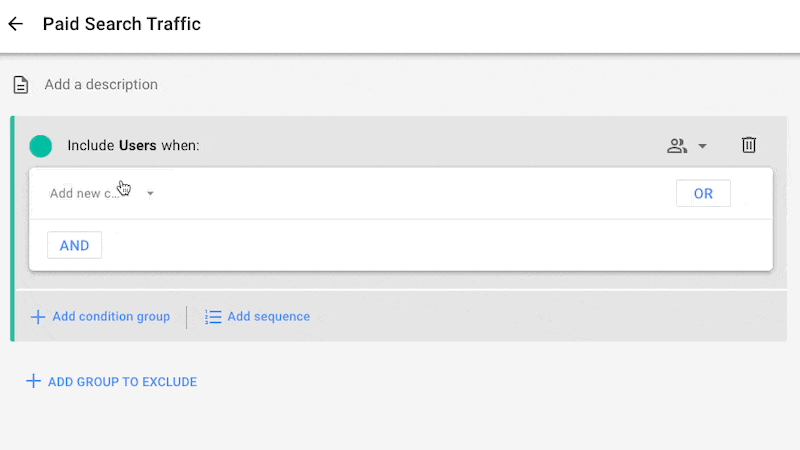
Task: Delete the condition group with the trash icon
Action: [749, 146]
